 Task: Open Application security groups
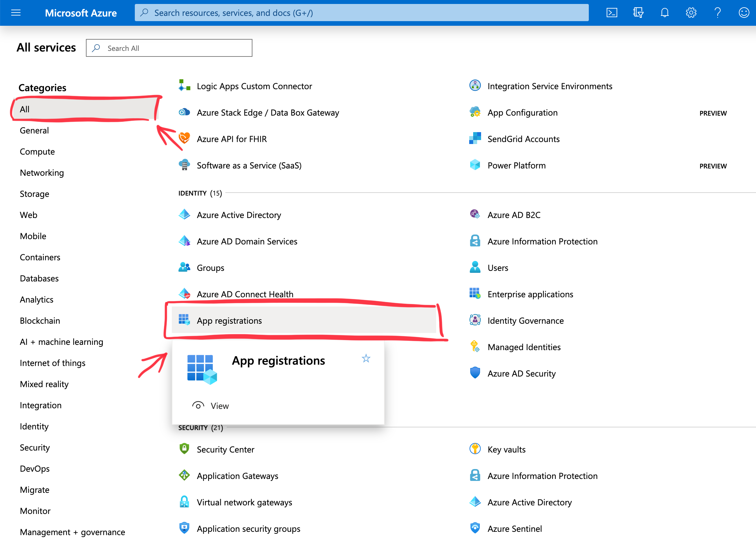(248, 529)
